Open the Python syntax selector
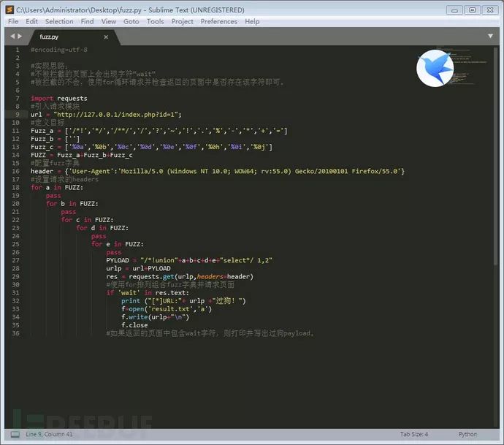 click(467, 434)
